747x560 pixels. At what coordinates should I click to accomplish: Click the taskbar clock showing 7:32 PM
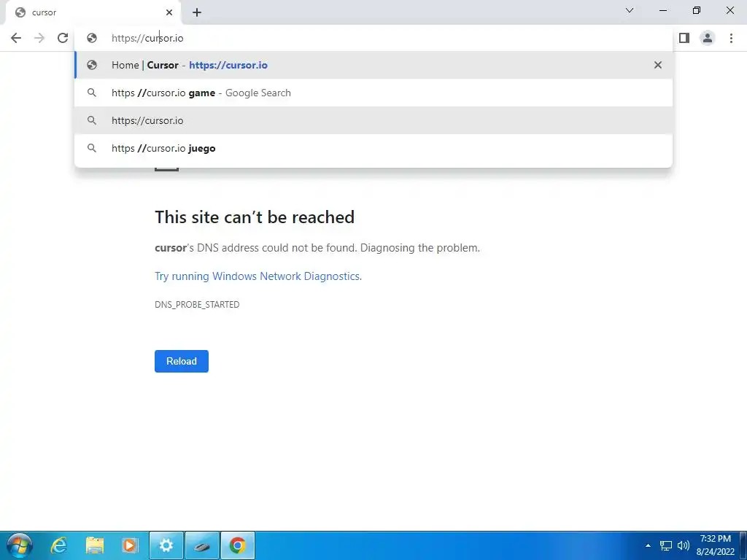(715, 545)
